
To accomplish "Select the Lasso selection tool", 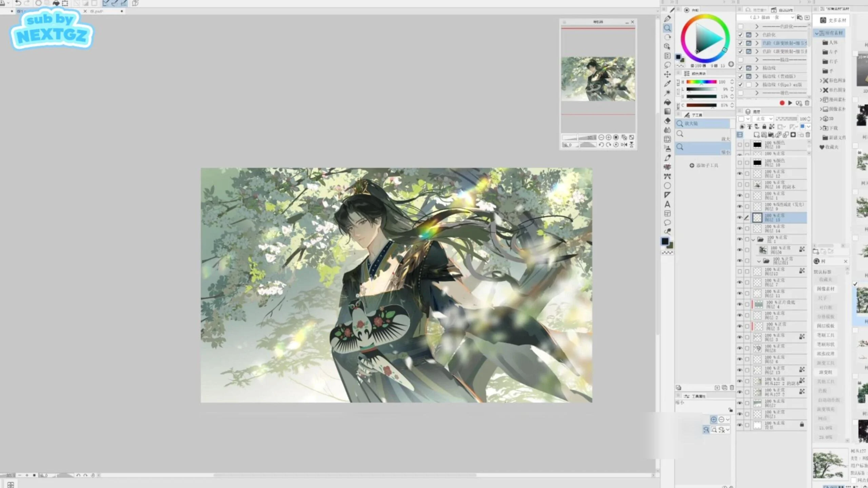I will pyautogui.click(x=667, y=65).
